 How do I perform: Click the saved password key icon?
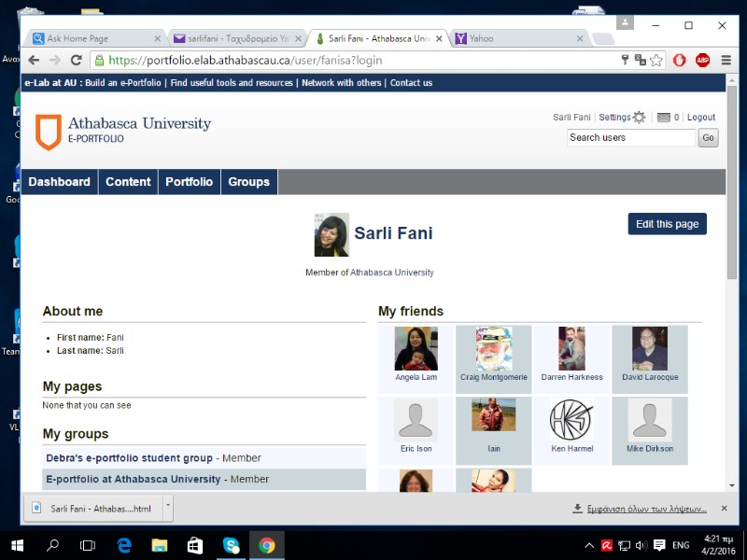coord(626,60)
